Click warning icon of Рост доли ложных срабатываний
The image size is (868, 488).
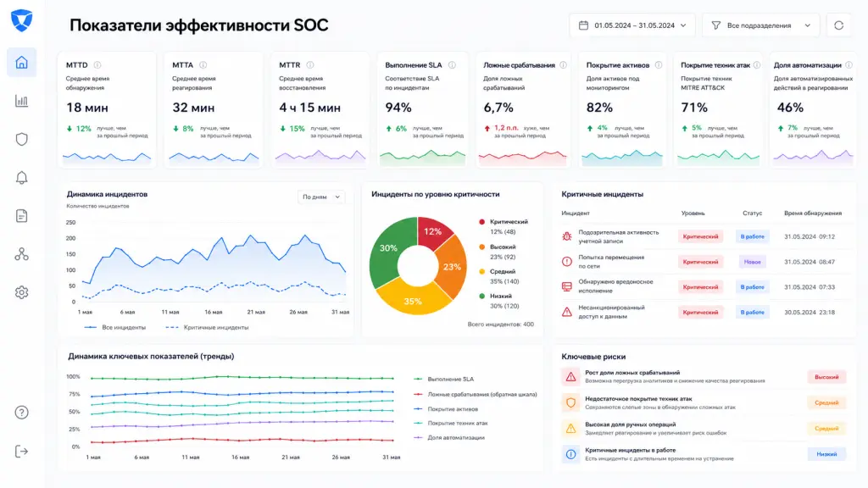click(x=570, y=377)
